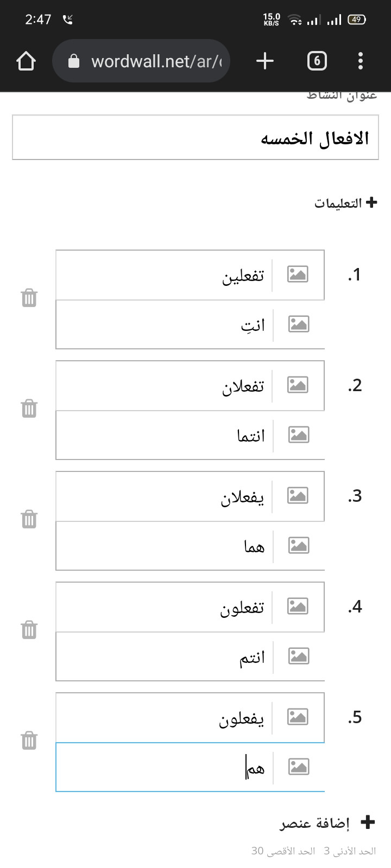The height and width of the screenshot is (868, 391).
Task: Edit the activity title الافعال الخمسه
Action: pyautogui.click(x=195, y=138)
